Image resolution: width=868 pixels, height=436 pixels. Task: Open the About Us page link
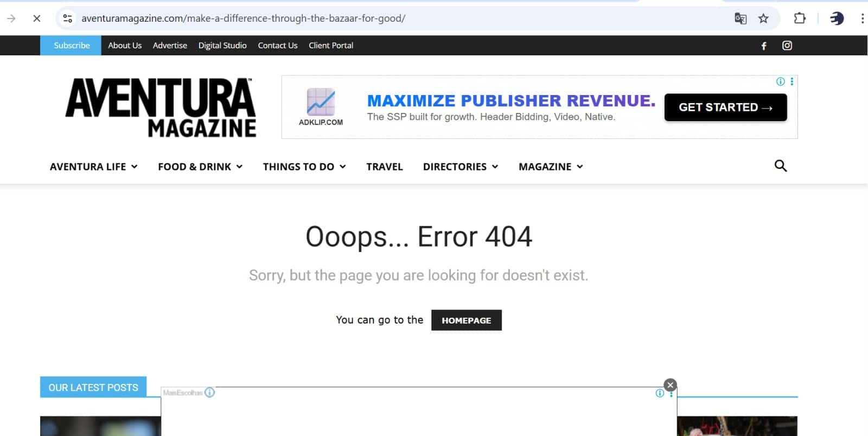125,46
